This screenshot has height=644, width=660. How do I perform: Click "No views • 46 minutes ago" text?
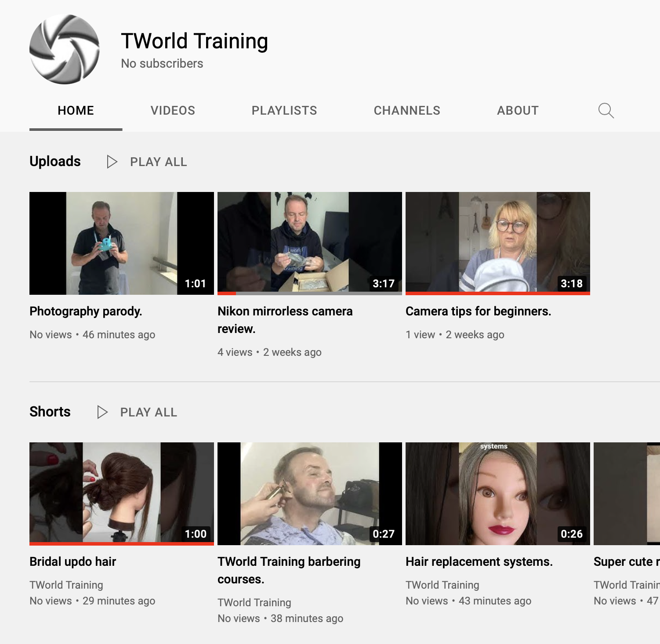pyautogui.click(x=92, y=335)
